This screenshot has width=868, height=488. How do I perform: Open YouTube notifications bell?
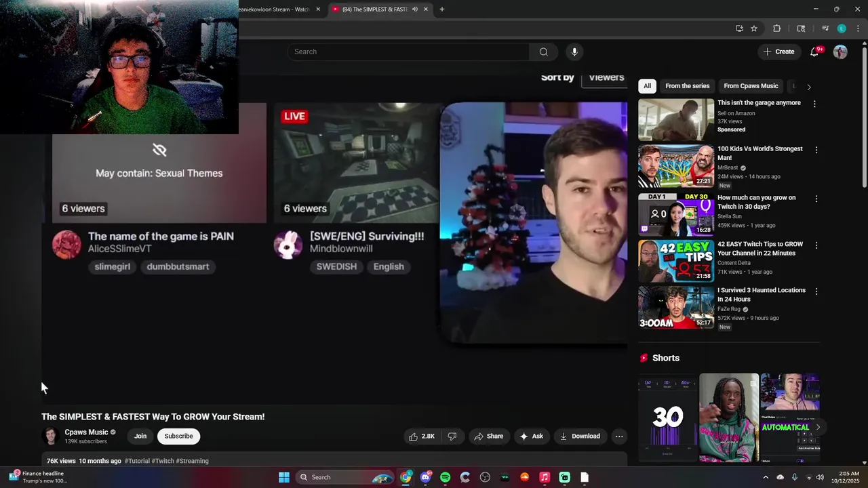coord(814,52)
